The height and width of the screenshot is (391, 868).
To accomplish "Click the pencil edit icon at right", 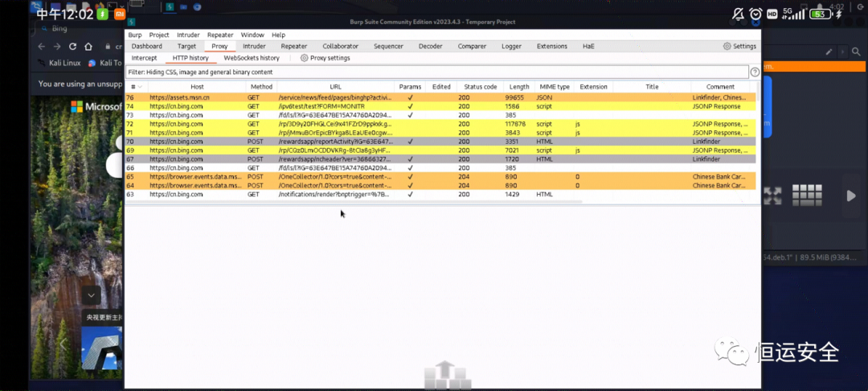I will point(829,52).
